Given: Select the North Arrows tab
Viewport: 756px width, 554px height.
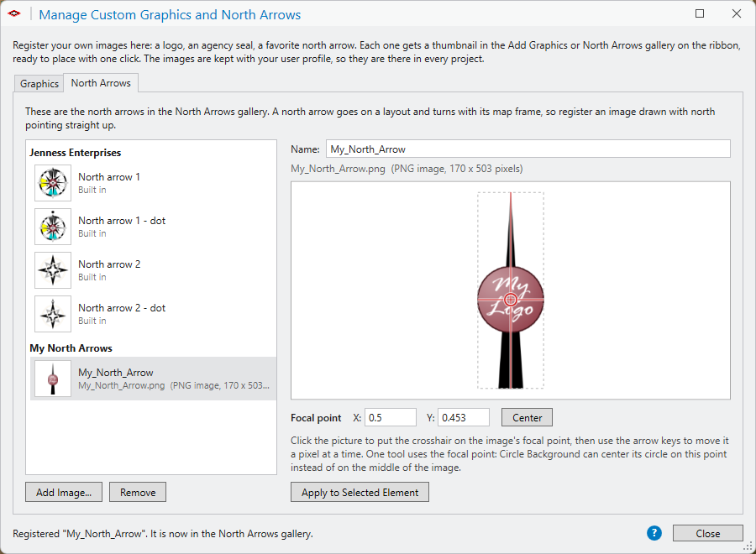Looking at the screenshot, I should [x=101, y=83].
